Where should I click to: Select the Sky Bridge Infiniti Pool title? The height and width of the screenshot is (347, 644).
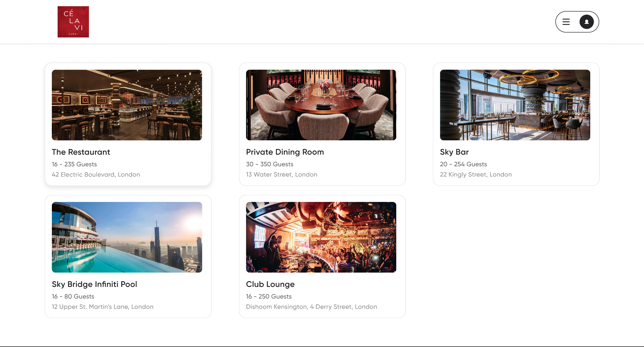click(94, 284)
